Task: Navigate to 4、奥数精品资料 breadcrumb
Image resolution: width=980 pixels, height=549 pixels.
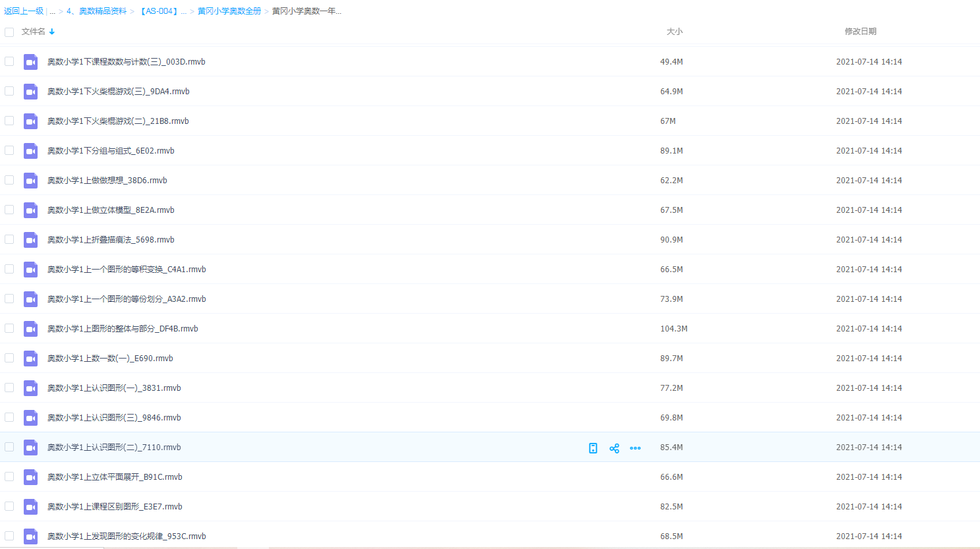Action: coord(96,11)
